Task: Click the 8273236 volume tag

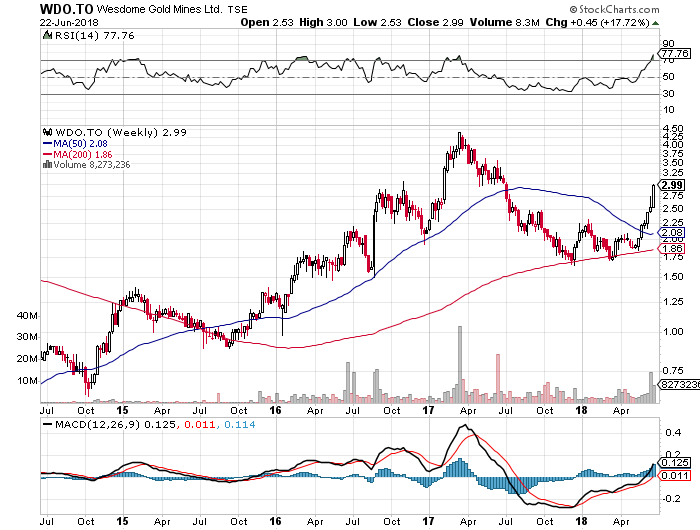Action: pyautogui.click(x=679, y=384)
